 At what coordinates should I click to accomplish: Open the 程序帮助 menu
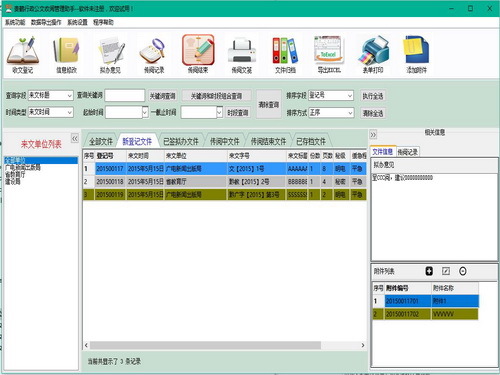point(103,22)
